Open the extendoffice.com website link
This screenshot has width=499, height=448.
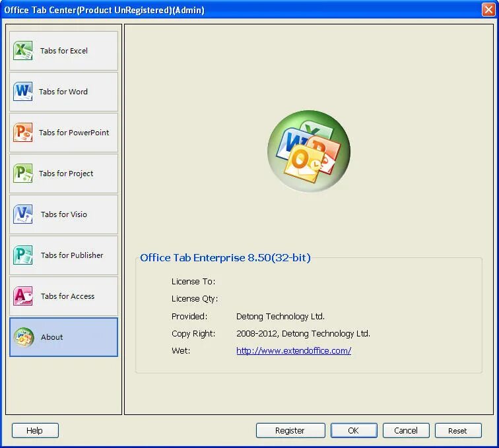pyautogui.click(x=294, y=350)
